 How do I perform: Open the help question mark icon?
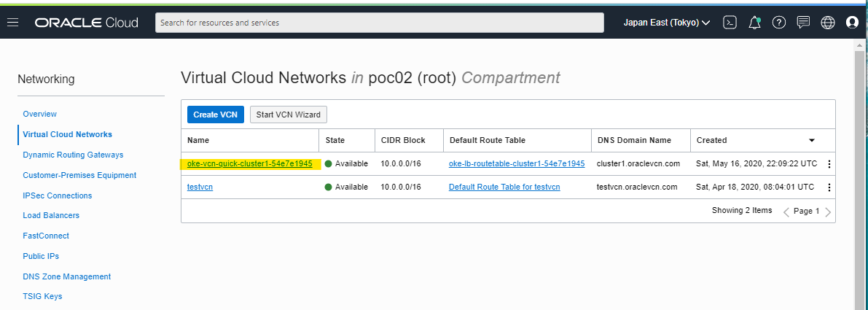pos(779,23)
